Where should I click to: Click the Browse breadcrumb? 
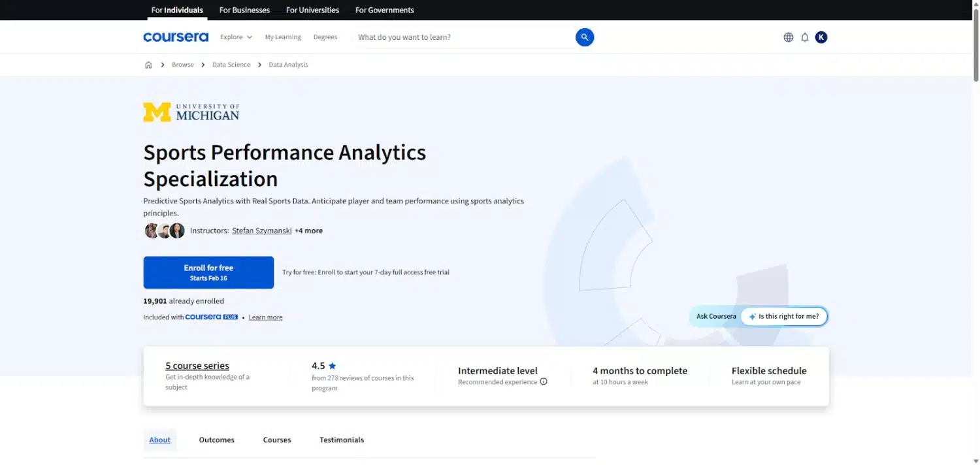coord(183,65)
